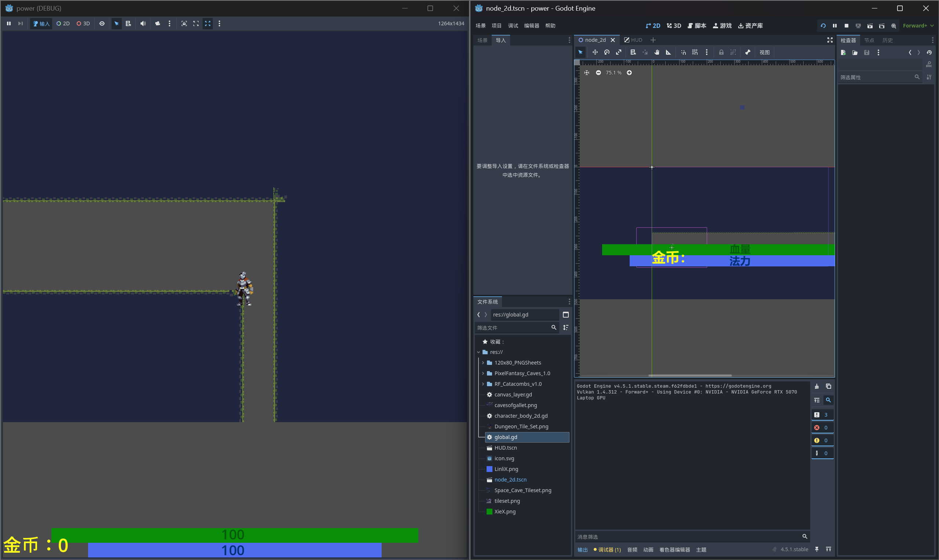This screenshot has height=560, width=939.
Task: Click the 视图 view button
Action: 764,52
